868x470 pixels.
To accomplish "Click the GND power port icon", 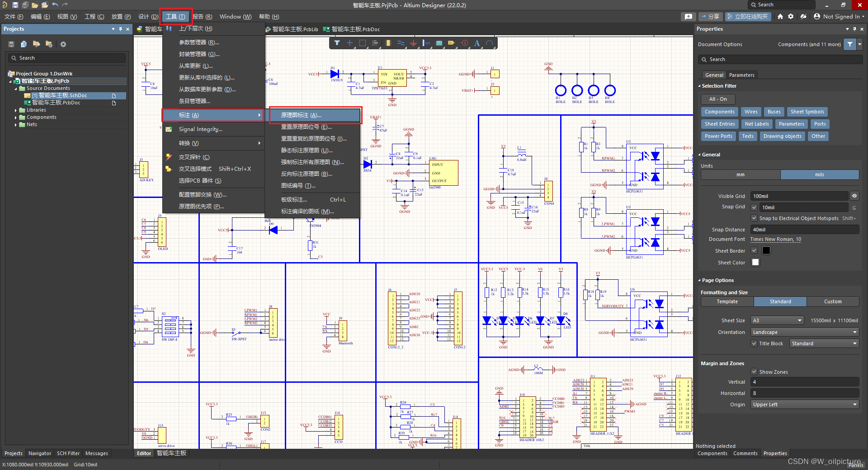I will [413, 43].
